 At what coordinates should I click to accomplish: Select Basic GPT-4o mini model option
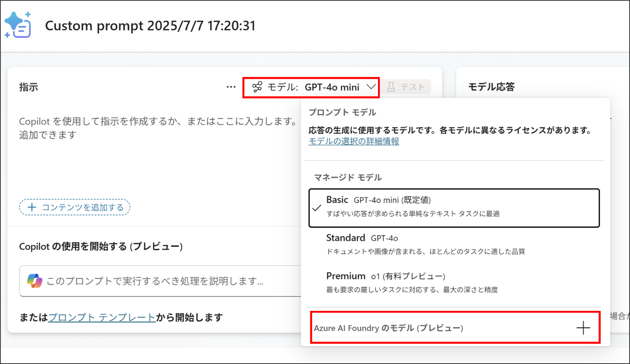point(454,208)
